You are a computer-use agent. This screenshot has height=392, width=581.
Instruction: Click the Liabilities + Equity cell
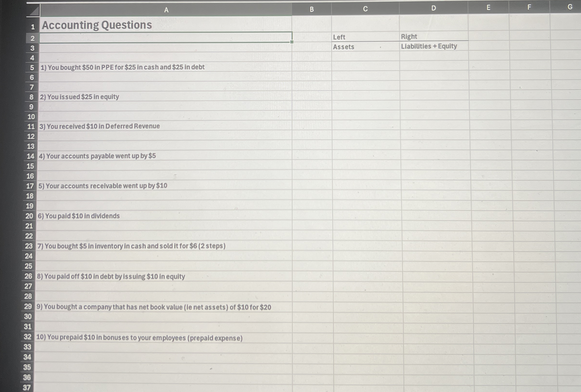tap(429, 46)
